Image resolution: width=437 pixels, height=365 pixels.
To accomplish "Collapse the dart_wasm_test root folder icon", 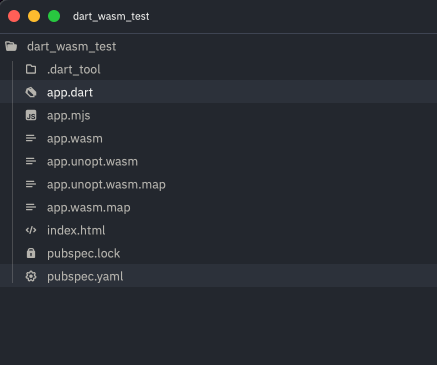I will click(11, 46).
